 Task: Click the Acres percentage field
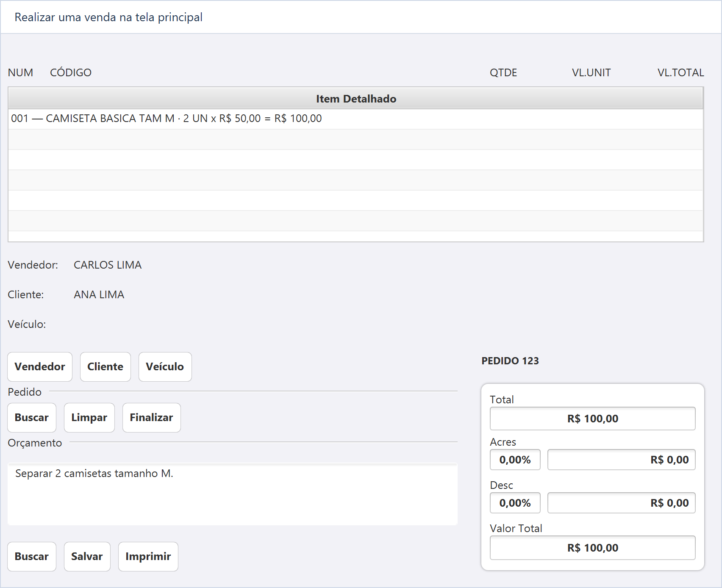[515, 460]
